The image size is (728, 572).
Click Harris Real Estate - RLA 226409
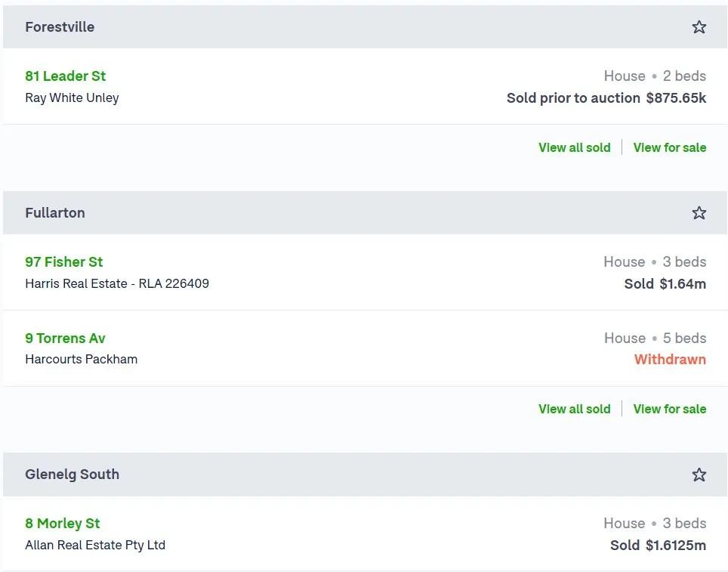pyautogui.click(x=117, y=283)
